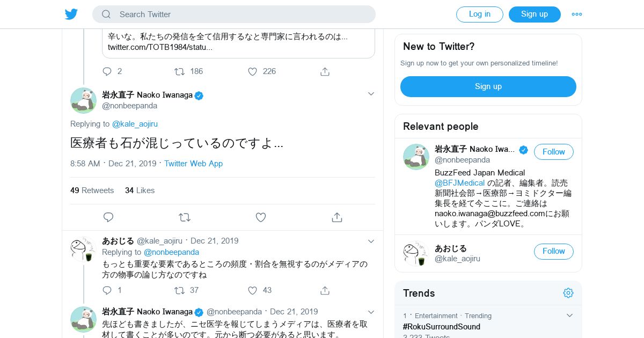644x338 pixels.
Task: Expand the RokuSurroundSound trend chevron
Action: click(570, 315)
